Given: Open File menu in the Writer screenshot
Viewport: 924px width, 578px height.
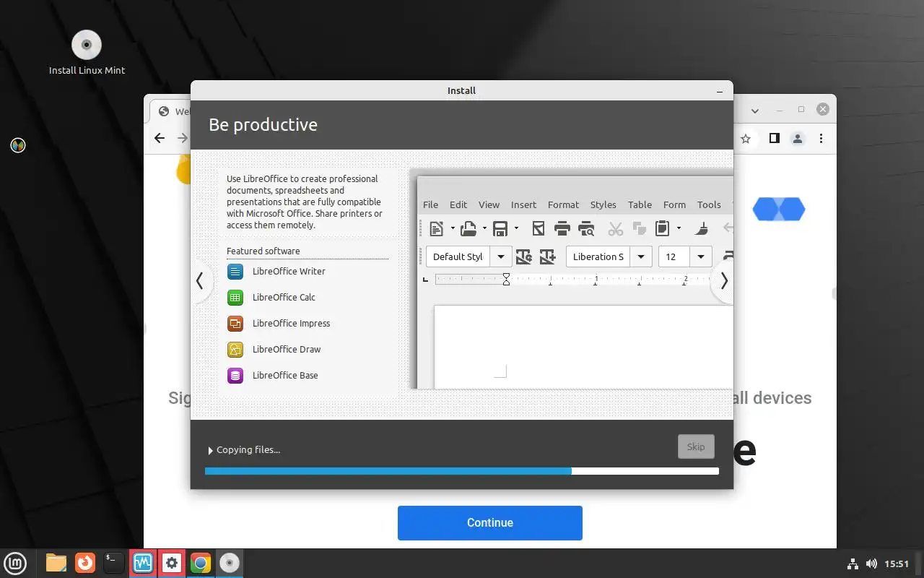Looking at the screenshot, I should [430, 204].
